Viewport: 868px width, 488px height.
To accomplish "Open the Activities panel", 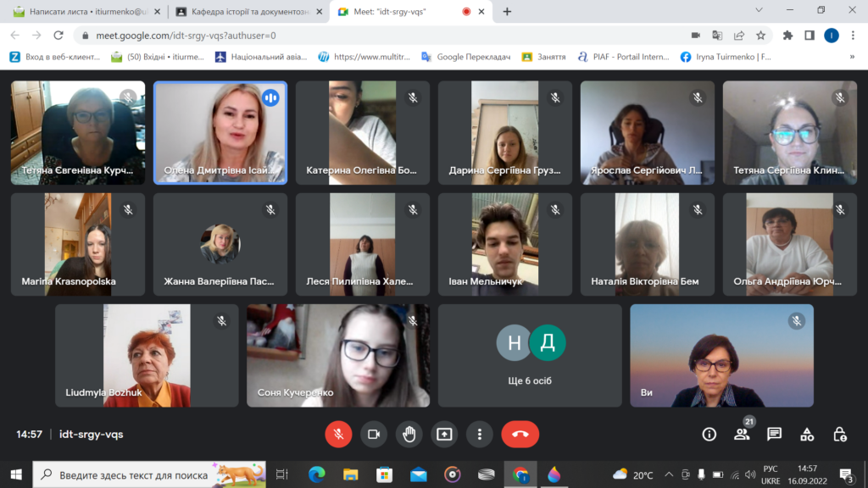I will 807,434.
